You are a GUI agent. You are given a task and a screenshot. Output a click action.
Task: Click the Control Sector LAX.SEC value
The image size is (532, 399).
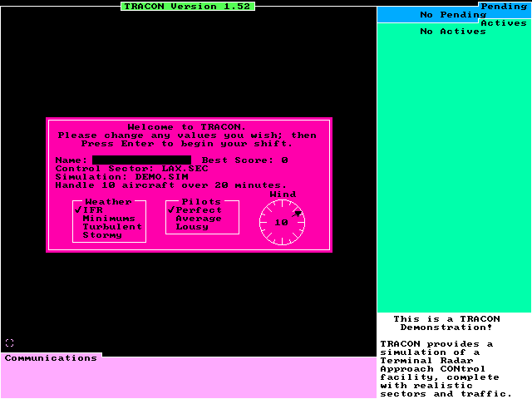coord(185,169)
